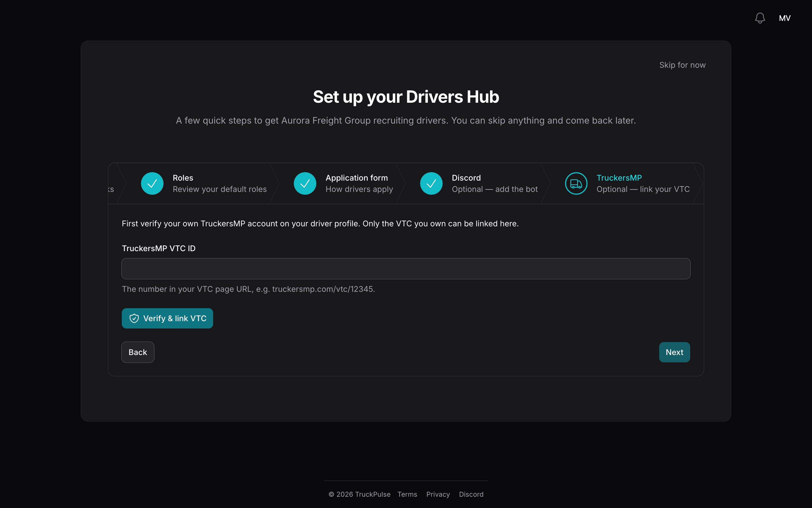Click the hint text 'truckersmp.com/vtc/12345'

click(x=323, y=289)
